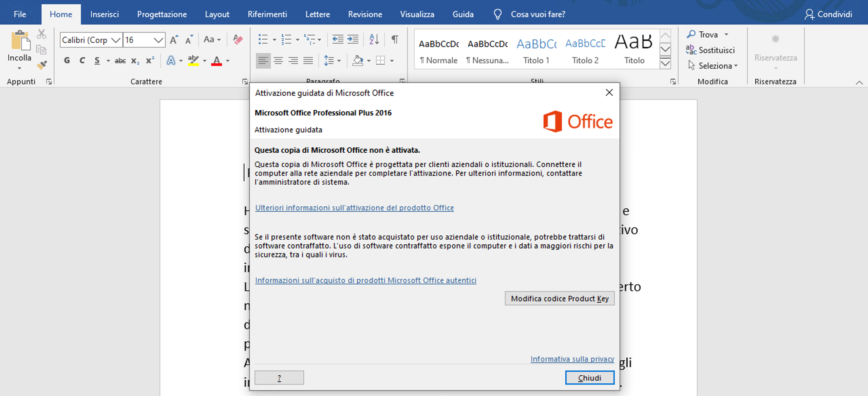Open the font name dropdown
This screenshot has height=396, width=868.
(x=115, y=40)
